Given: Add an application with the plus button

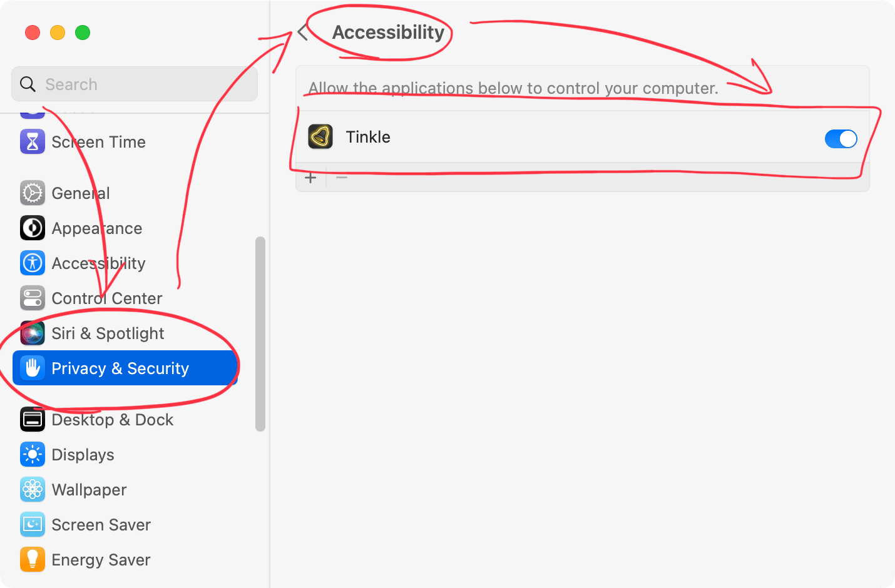Looking at the screenshot, I should click(310, 177).
